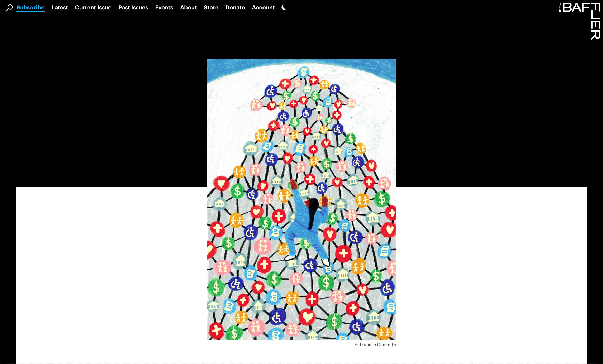Open the About section
The width and height of the screenshot is (603, 364).
[x=188, y=8]
